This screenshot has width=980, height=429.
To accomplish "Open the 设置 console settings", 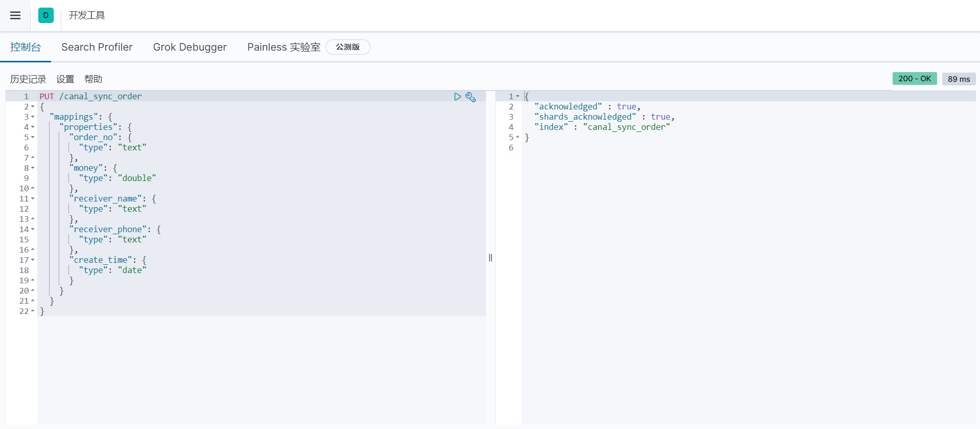I will click(65, 79).
